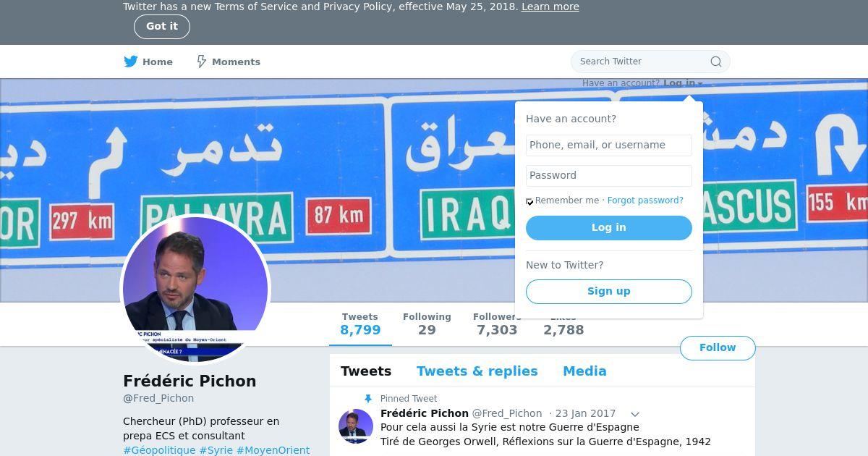Viewport: 868px width, 456px height.
Task: Toggle the Remember me checkbox
Action: [530, 201]
